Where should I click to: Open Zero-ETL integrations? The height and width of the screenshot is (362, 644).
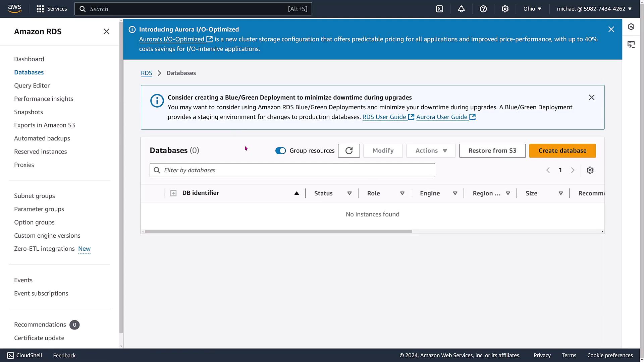[x=44, y=249]
